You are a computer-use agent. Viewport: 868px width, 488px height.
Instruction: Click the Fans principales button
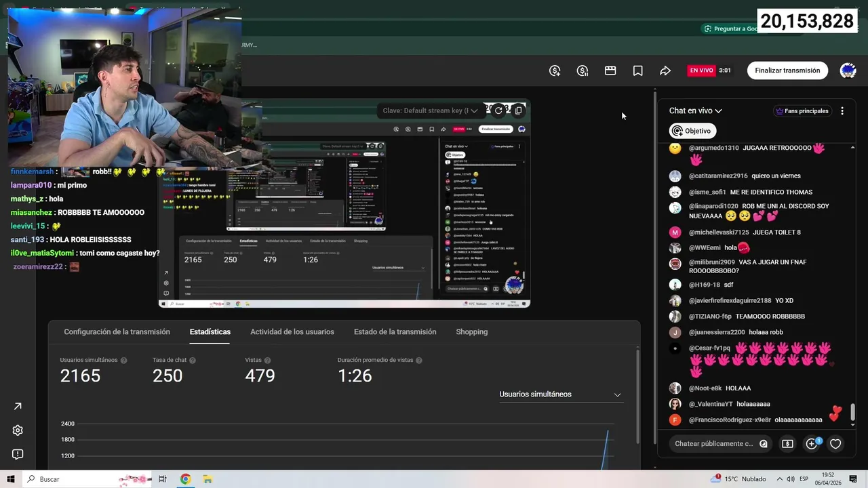802,111
